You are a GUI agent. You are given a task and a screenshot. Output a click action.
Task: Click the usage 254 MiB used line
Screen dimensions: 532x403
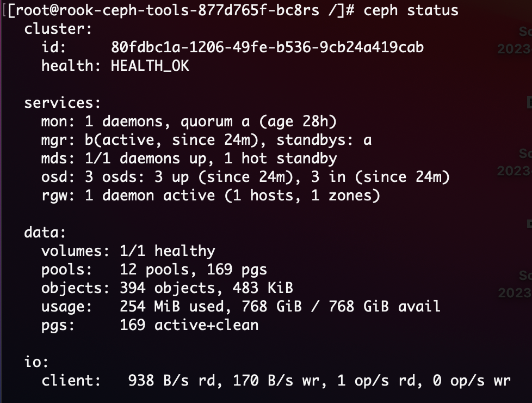241,307
